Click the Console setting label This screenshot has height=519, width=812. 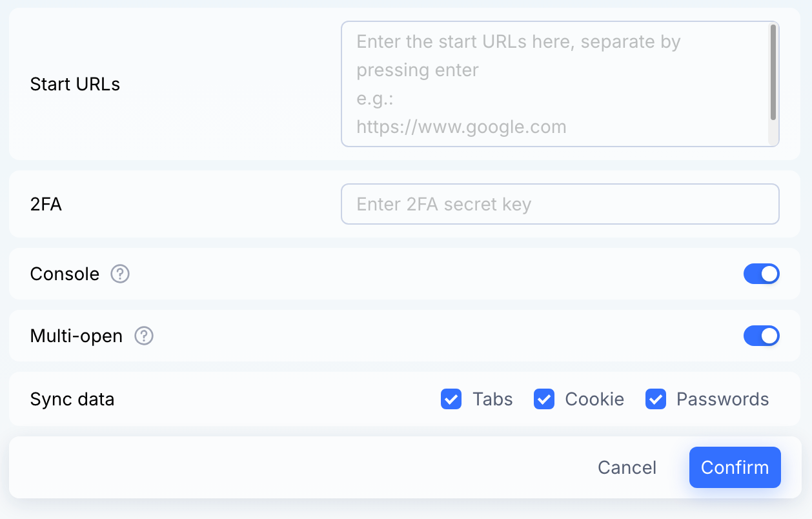pos(65,274)
